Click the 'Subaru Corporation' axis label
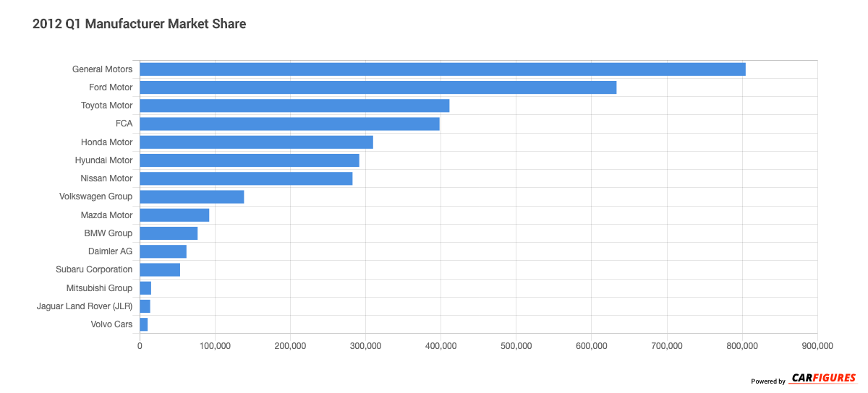Image resolution: width=868 pixels, height=393 pixels. pyautogui.click(x=94, y=269)
